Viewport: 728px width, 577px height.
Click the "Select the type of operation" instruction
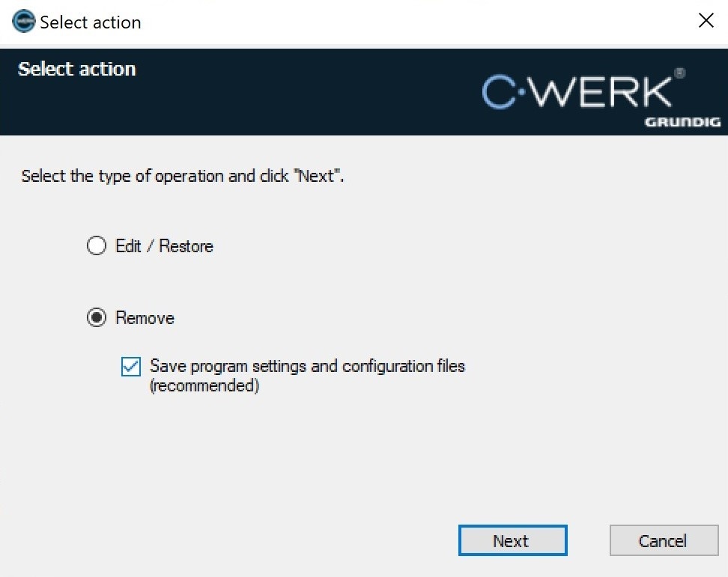pos(182,177)
